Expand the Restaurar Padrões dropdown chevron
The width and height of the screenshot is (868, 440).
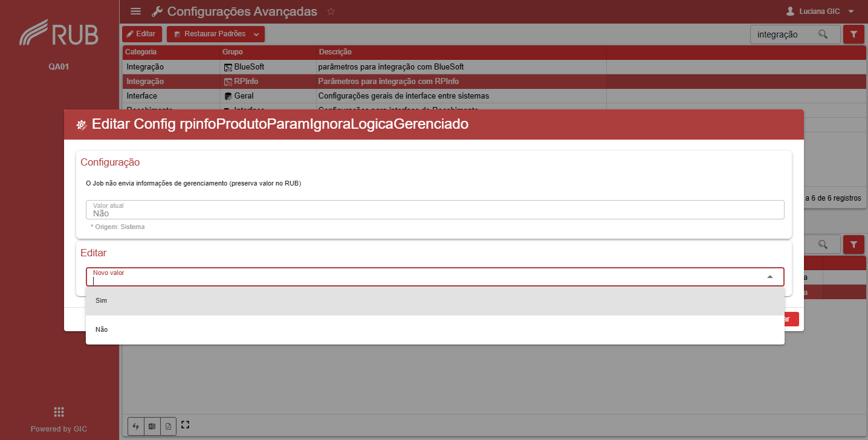256,34
